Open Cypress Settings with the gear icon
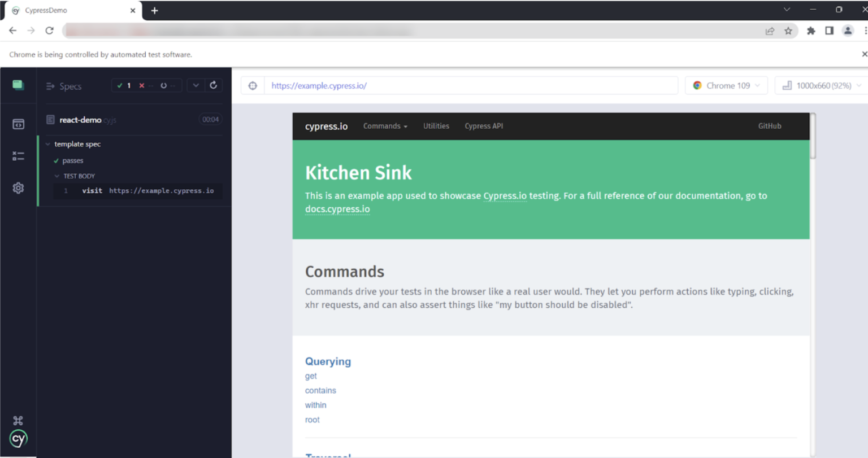868x458 pixels. tap(18, 187)
